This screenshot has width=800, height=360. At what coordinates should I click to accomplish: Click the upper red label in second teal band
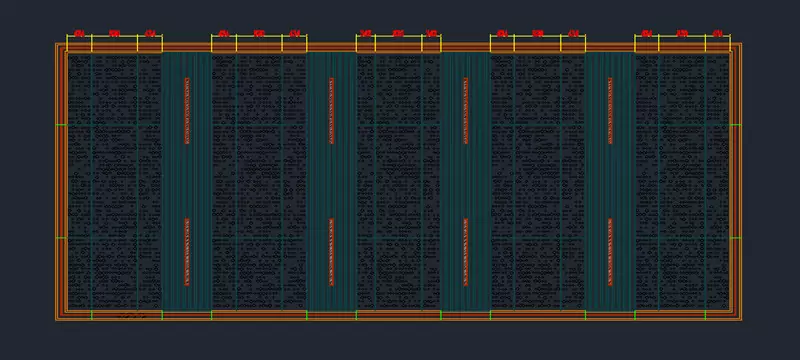pos(332,111)
